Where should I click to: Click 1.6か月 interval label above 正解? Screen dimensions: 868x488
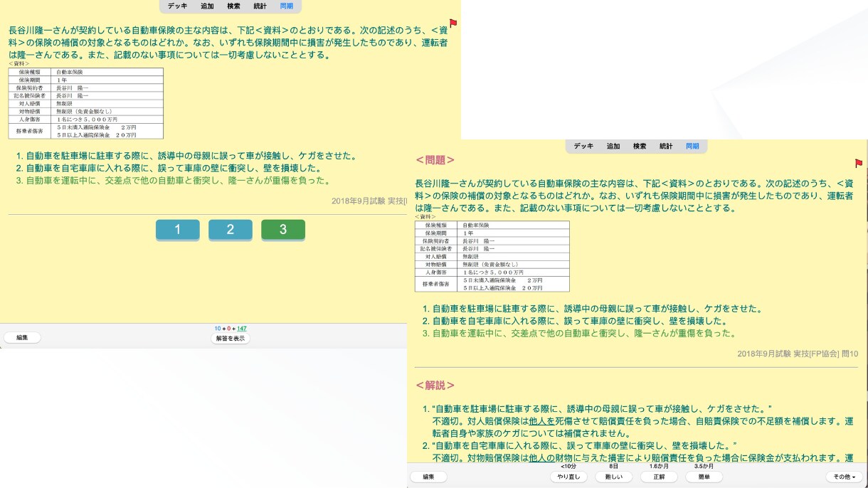(x=660, y=466)
